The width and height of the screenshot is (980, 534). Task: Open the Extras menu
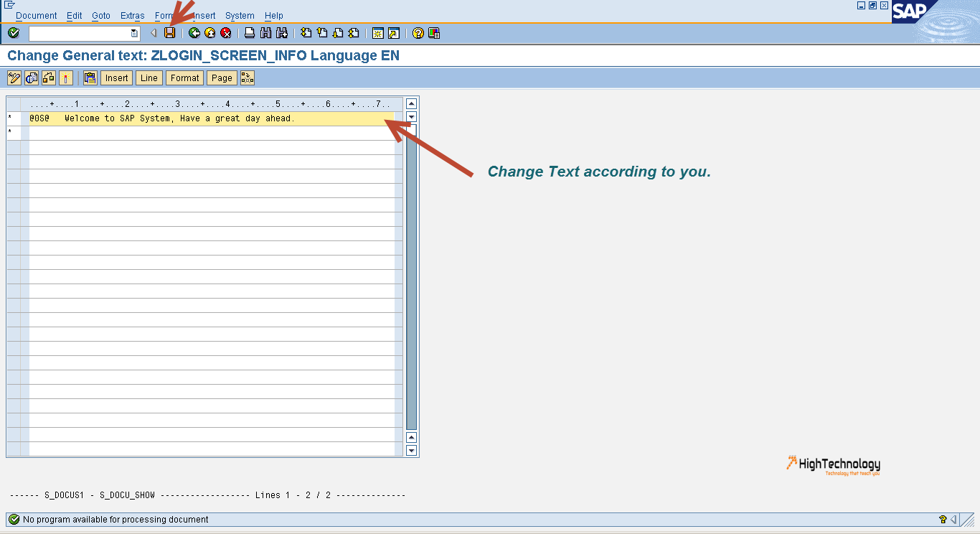tap(133, 16)
